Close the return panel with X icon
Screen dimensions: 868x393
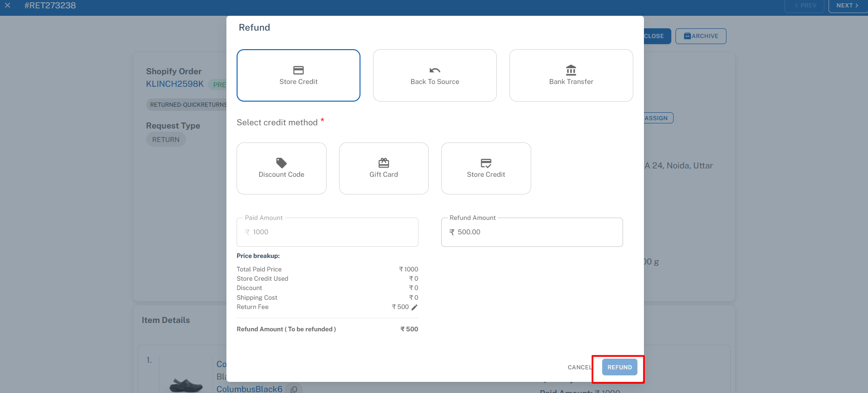7,6
